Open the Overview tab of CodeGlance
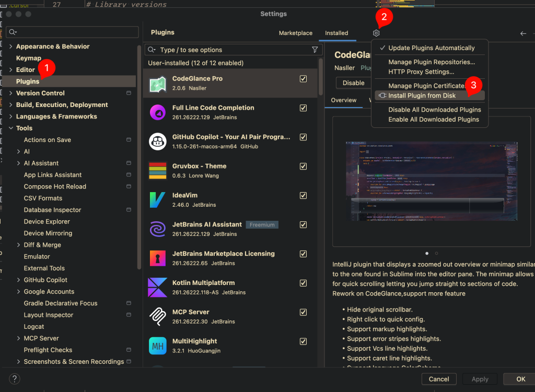Screen dimensions: 535x392 (344, 100)
